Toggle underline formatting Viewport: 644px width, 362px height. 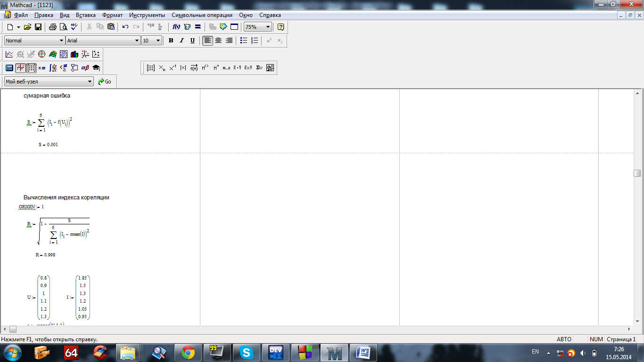point(192,41)
